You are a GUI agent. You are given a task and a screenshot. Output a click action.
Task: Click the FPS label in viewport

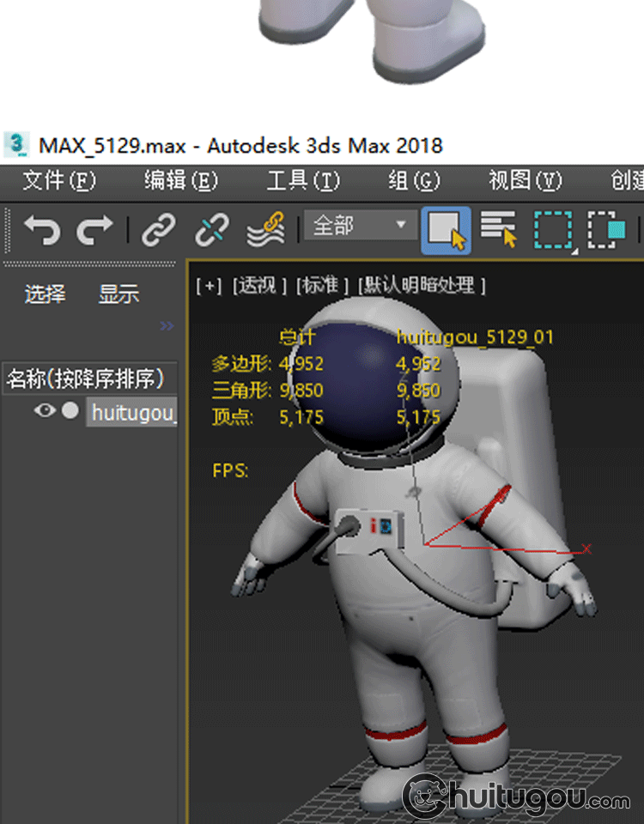[230, 470]
